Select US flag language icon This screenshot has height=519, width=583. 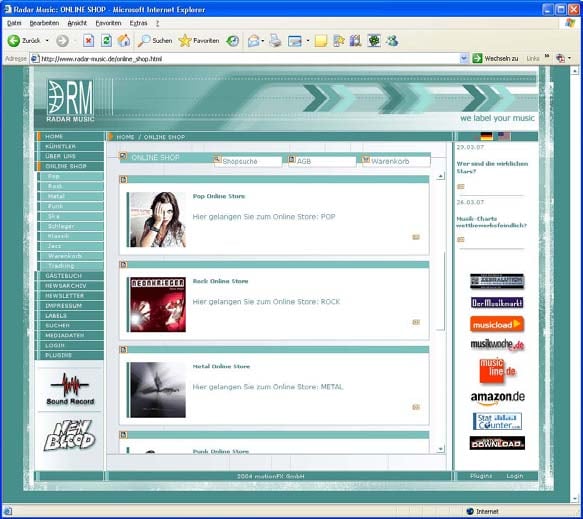click(504, 136)
